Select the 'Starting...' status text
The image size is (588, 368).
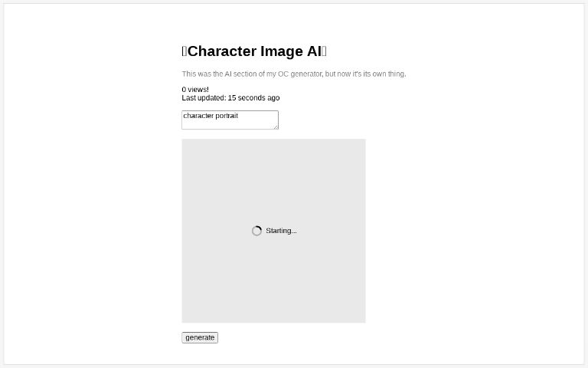(281, 231)
